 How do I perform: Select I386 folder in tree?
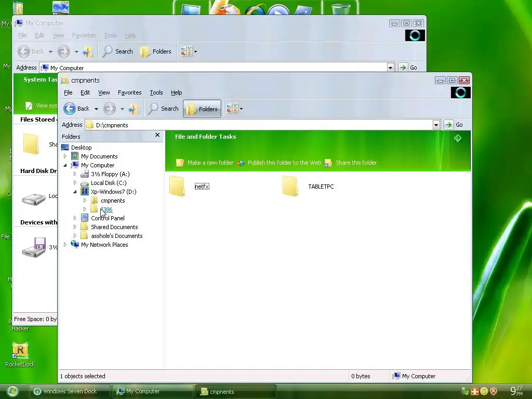tap(106, 209)
